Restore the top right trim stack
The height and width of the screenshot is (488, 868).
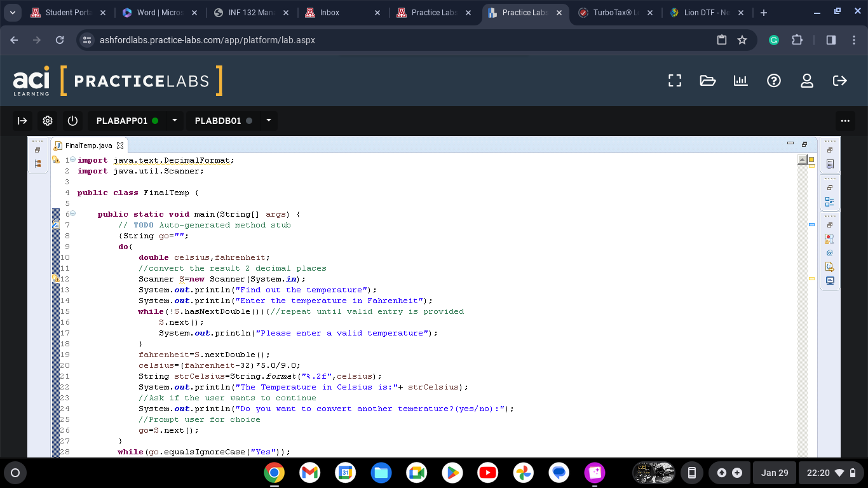click(x=830, y=150)
